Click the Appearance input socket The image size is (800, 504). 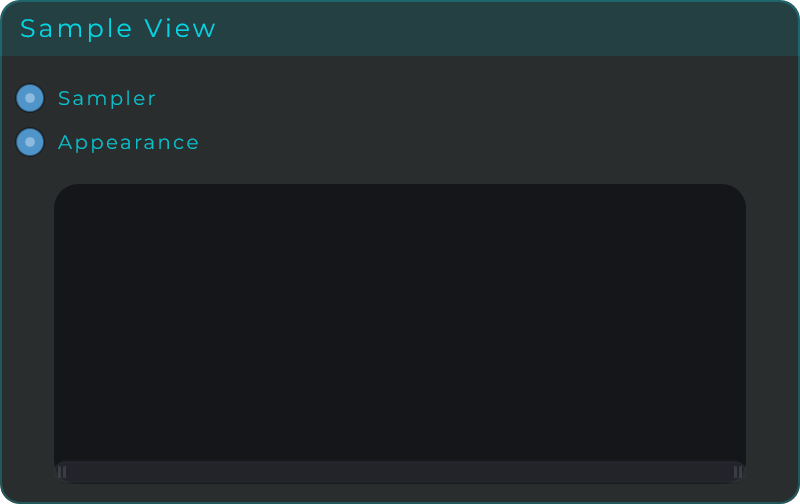[30, 142]
